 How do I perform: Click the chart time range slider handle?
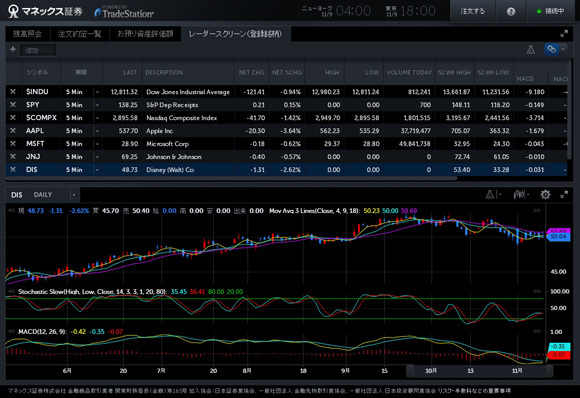479,371
